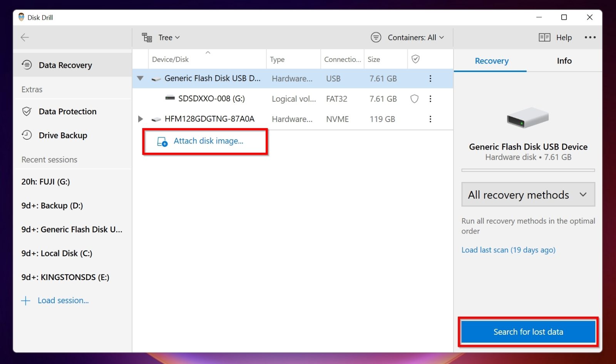
Task: Open the Data Protection feature
Action: click(x=67, y=111)
